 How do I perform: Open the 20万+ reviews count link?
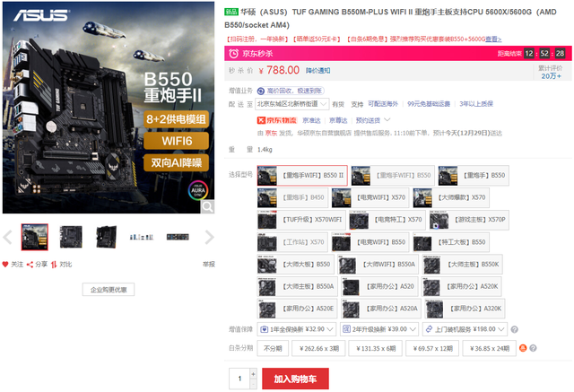coord(551,76)
